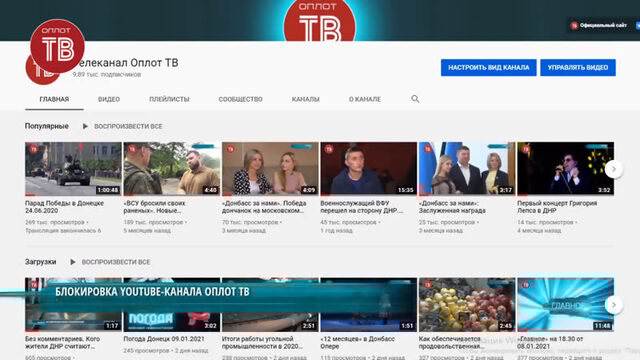The height and width of the screenshot is (360, 640).
Task: Open the 15:35 video thumbnail
Action: pos(368,169)
